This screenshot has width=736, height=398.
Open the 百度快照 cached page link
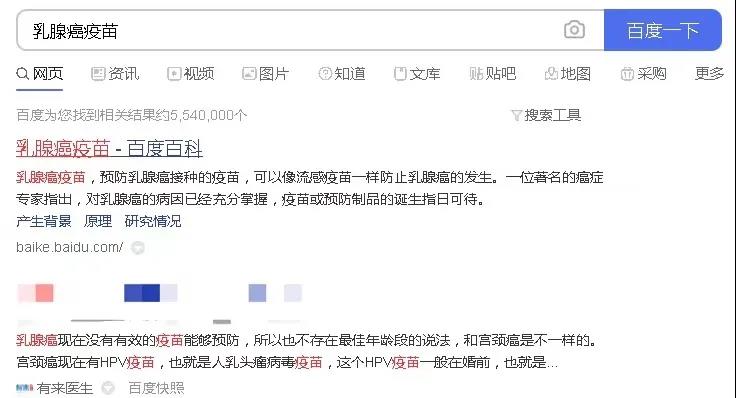point(156,388)
